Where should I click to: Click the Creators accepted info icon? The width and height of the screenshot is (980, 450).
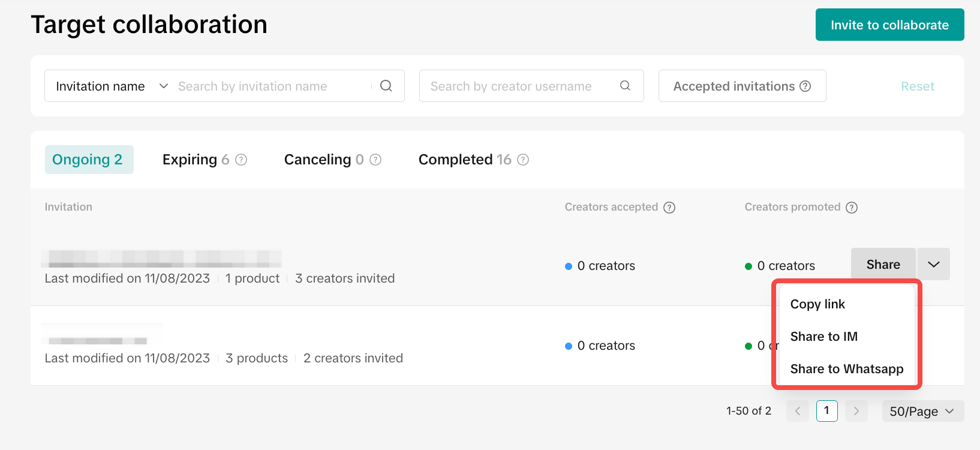point(669,208)
